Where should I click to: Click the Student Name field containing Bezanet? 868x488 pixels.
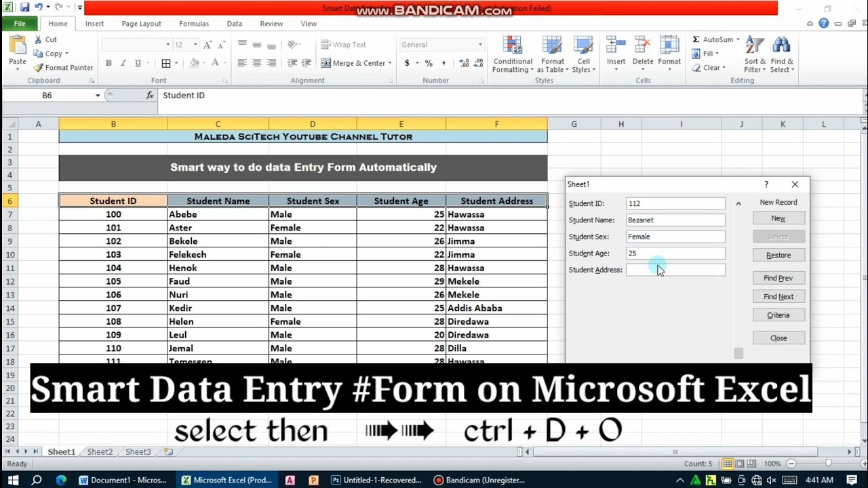click(675, 220)
